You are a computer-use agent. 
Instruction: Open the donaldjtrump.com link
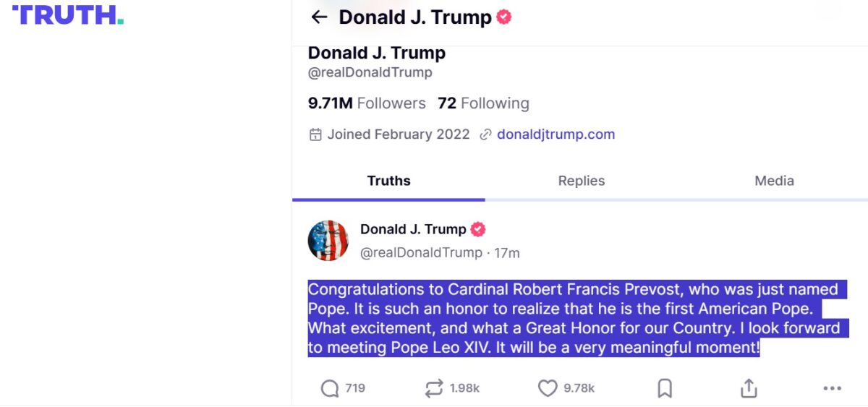(556, 134)
